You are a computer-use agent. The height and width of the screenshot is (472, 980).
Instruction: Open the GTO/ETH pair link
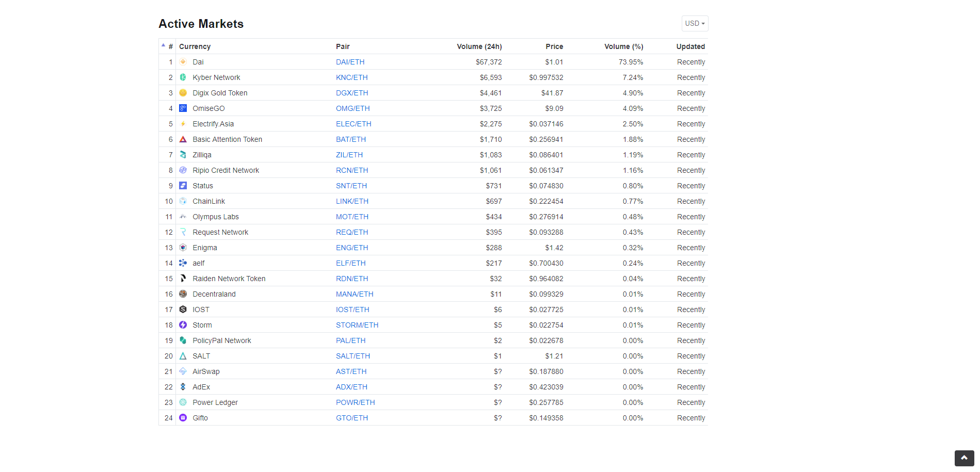352,418
